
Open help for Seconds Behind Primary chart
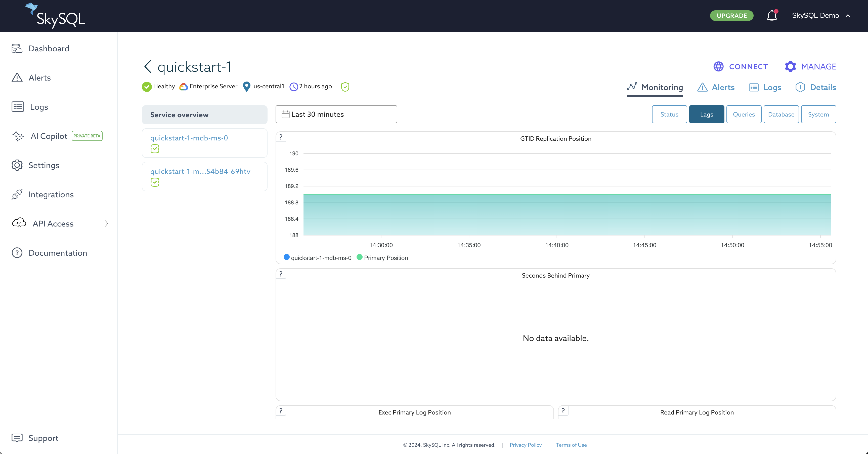tap(281, 274)
